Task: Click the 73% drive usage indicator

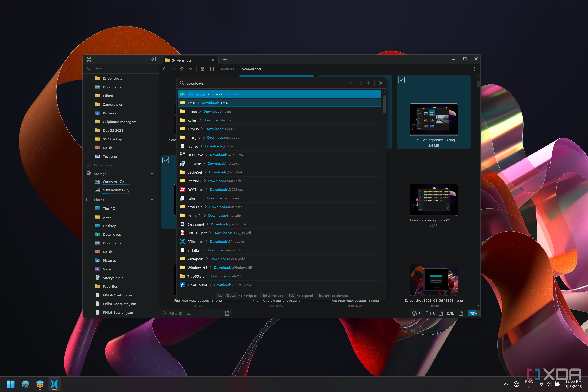Action: tap(473, 313)
